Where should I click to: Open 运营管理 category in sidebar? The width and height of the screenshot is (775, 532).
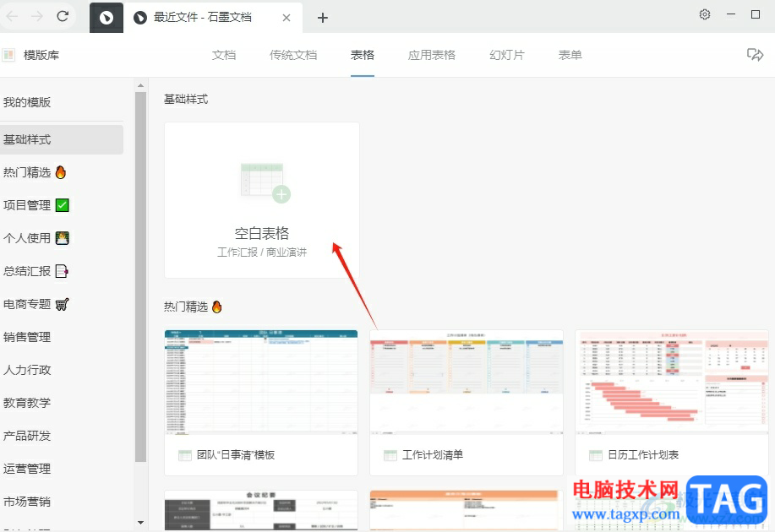pyautogui.click(x=27, y=469)
